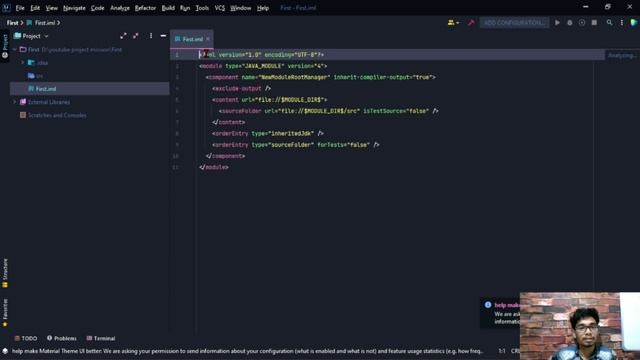Click the Run with Coverage icon

(582, 23)
